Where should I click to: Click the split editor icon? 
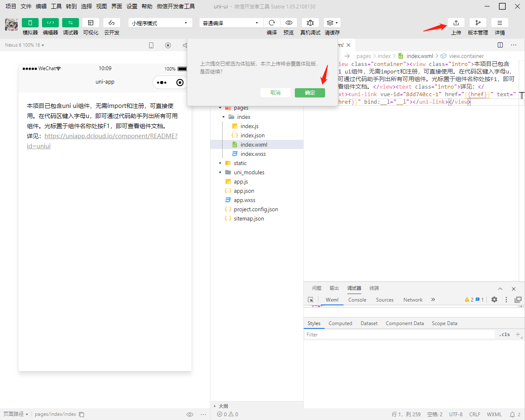pyautogui.click(x=500, y=45)
